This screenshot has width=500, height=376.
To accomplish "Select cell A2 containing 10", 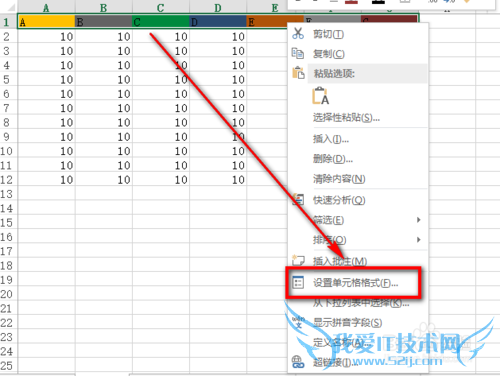I will point(46,36).
